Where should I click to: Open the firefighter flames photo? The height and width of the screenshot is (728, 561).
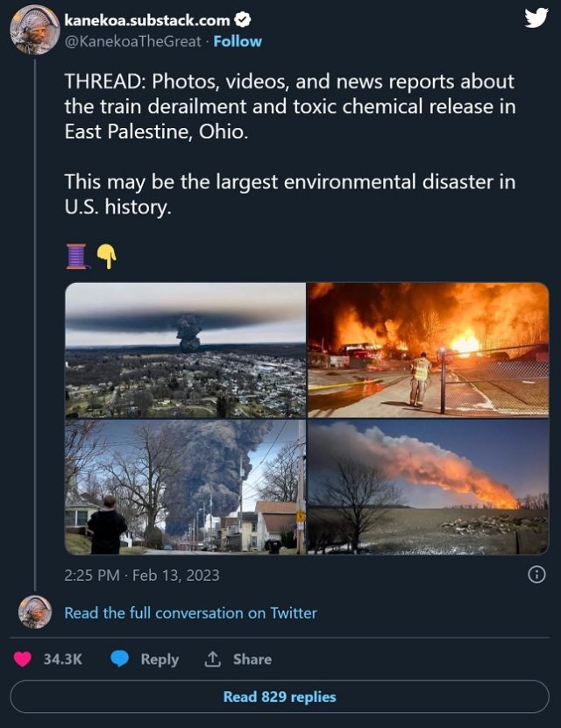coord(430,350)
